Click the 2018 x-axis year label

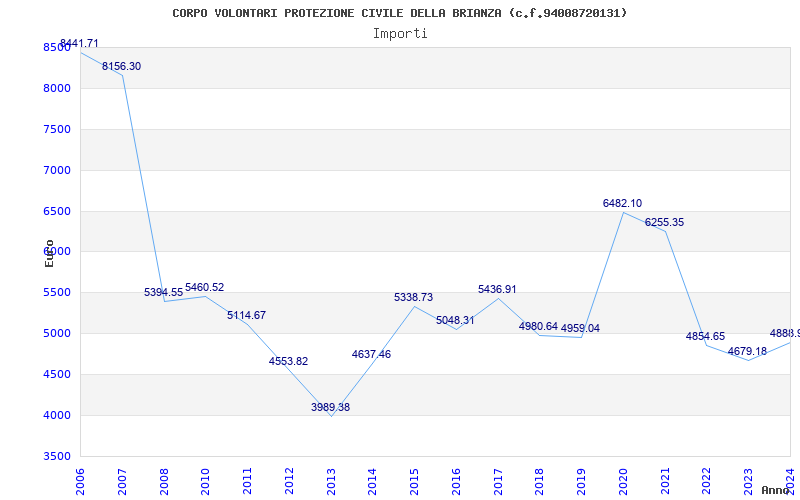tap(539, 482)
